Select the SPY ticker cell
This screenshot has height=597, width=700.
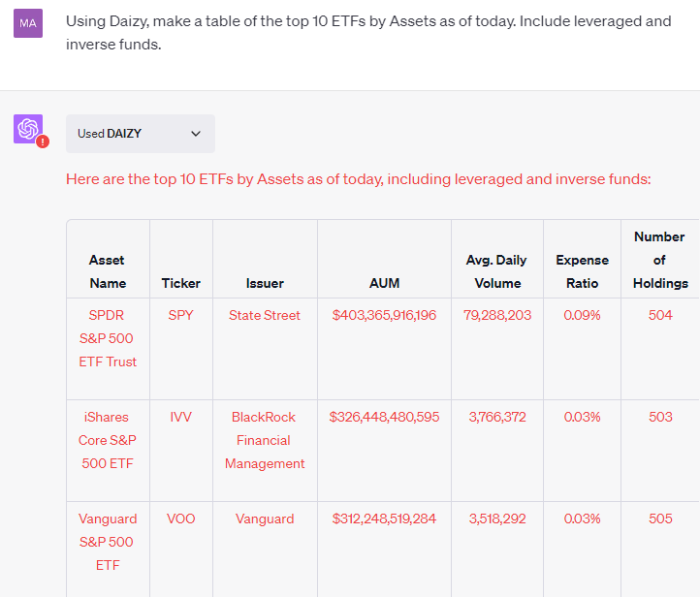[x=180, y=315]
